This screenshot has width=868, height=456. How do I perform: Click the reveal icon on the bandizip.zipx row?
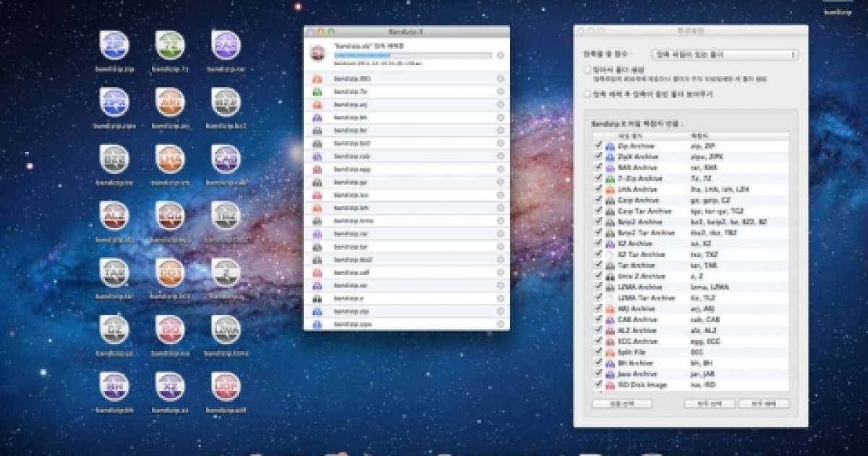click(501, 324)
